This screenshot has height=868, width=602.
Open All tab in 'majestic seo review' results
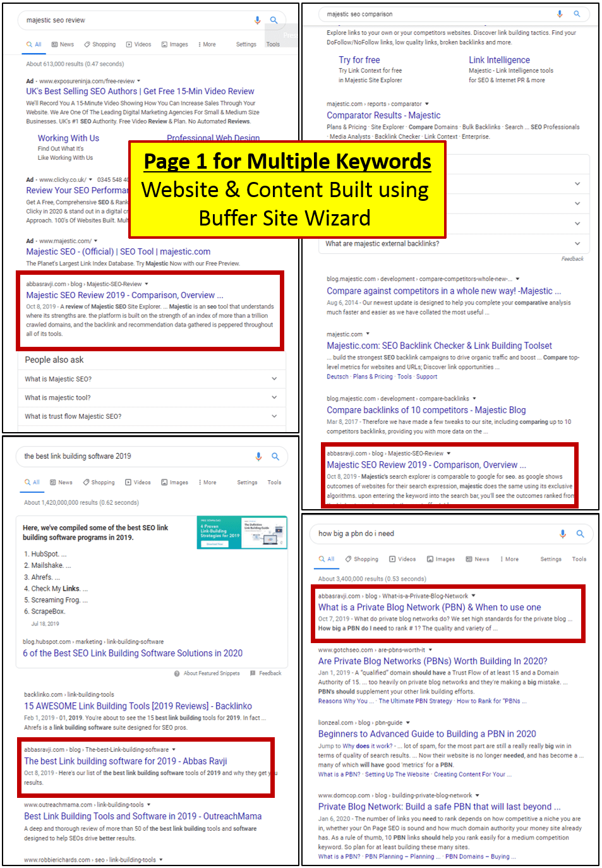[x=34, y=44]
